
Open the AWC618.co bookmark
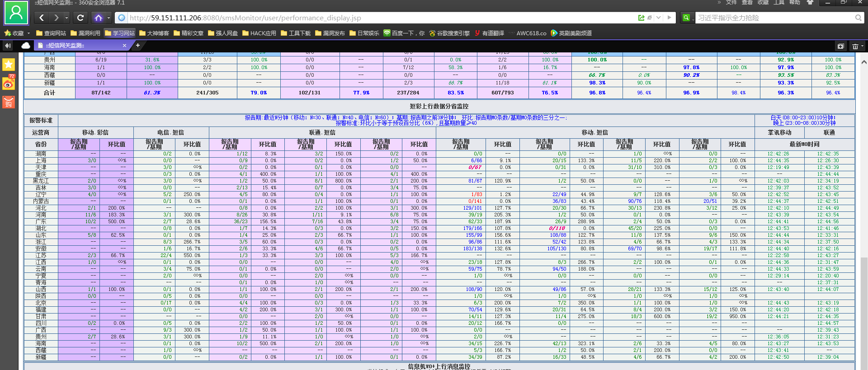pyautogui.click(x=528, y=33)
